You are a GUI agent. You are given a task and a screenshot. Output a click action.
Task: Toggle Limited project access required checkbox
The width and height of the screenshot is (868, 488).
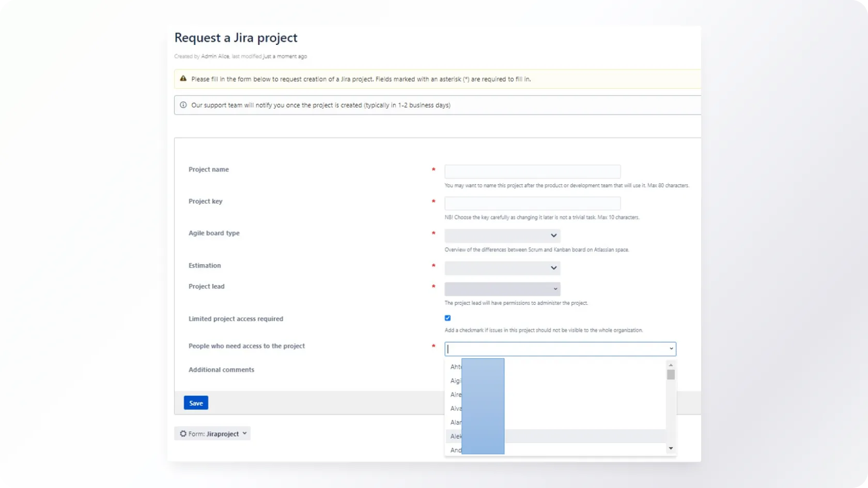pos(447,318)
